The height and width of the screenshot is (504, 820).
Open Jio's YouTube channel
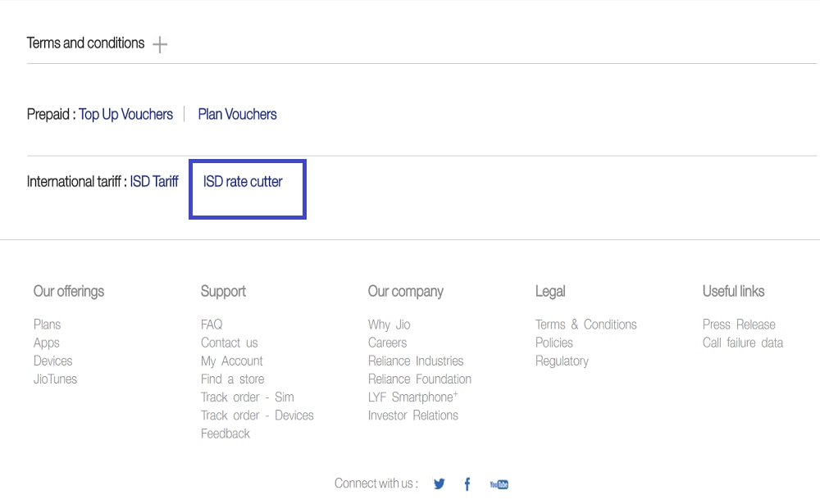click(498, 484)
